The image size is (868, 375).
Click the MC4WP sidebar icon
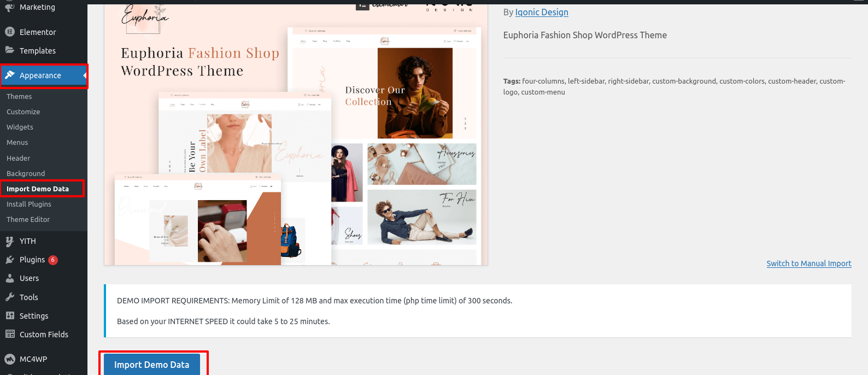pyautogui.click(x=10, y=359)
